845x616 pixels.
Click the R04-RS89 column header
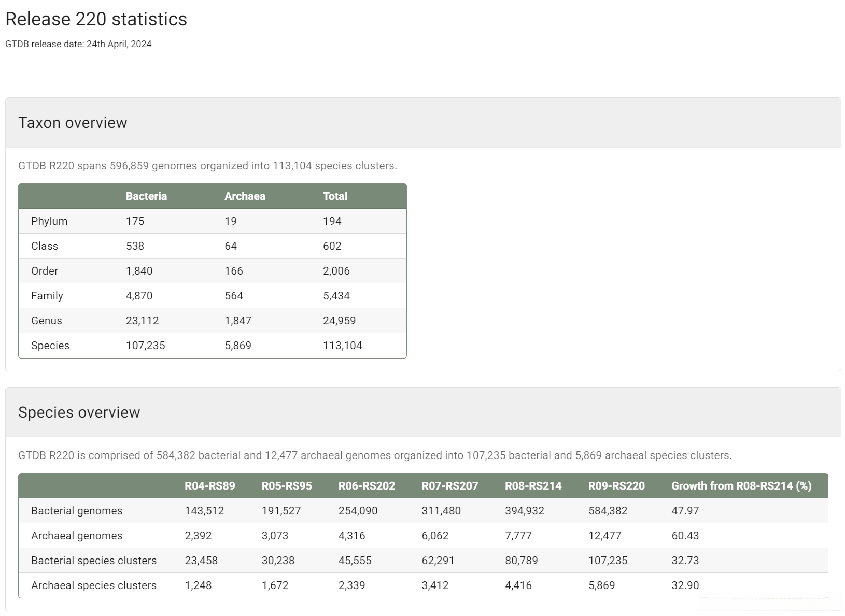pyautogui.click(x=209, y=486)
